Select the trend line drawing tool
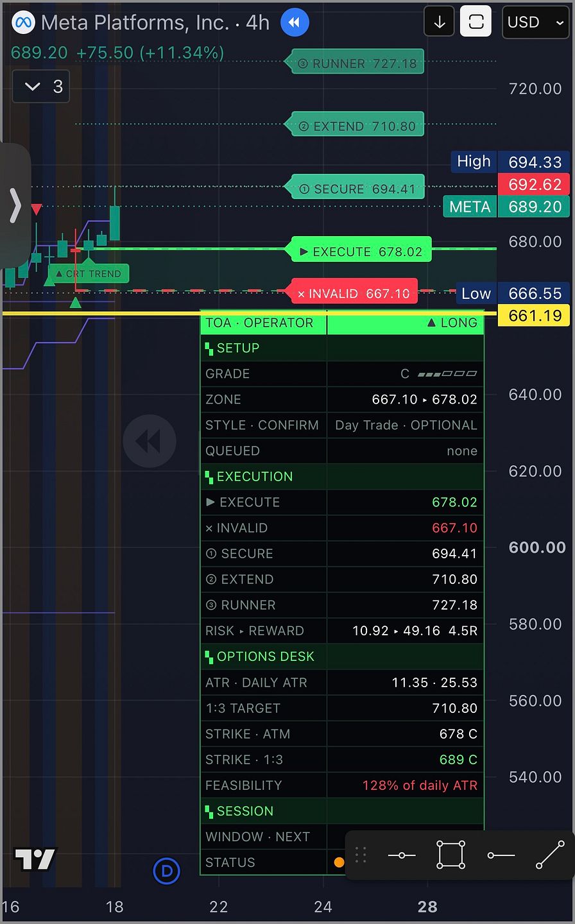The height and width of the screenshot is (924, 575). tap(550, 855)
